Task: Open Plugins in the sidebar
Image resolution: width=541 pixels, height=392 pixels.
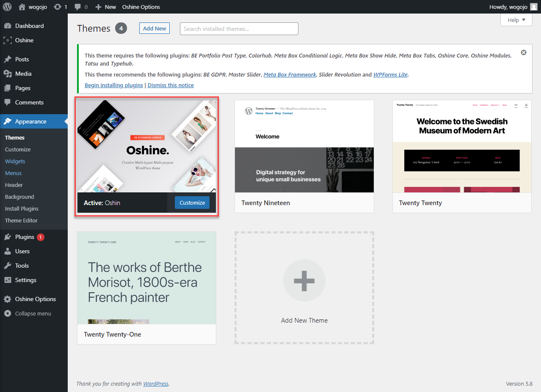Action: point(25,237)
